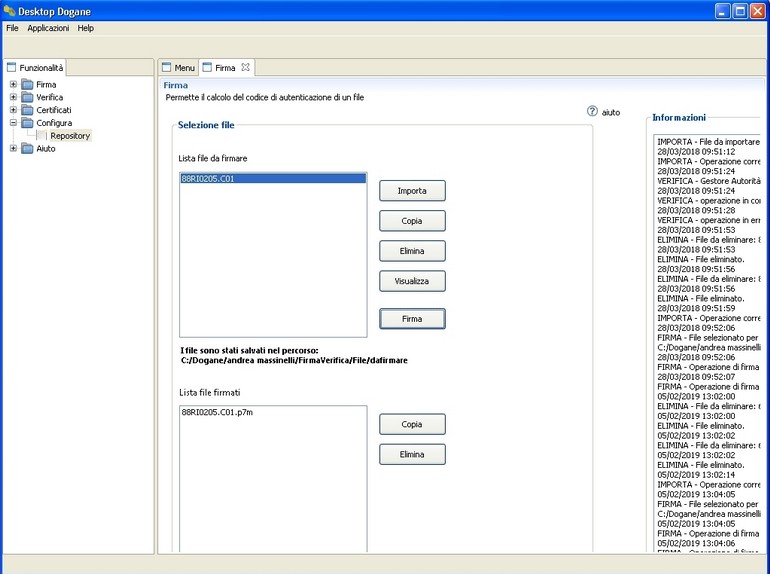Expand the Firma tree node
This screenshot has width=770, height=574.
coord(13,84)
